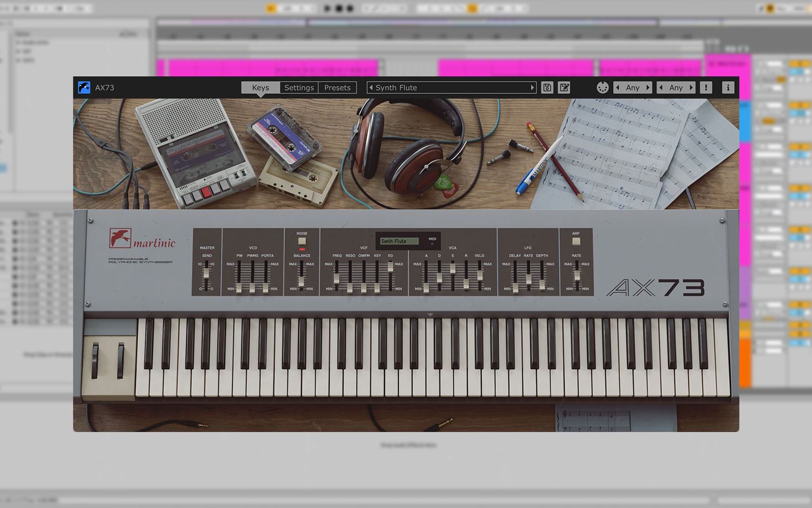Click the MASTER SEND slider handle
812x508 pixels.
[x=206, y=273]
